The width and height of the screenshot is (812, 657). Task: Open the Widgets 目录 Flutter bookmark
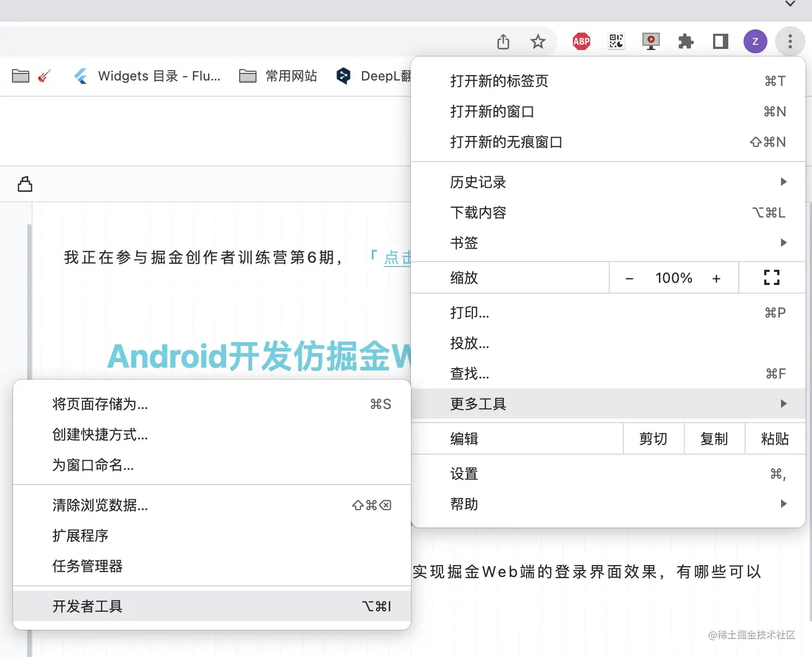click(x=147, y=76)
